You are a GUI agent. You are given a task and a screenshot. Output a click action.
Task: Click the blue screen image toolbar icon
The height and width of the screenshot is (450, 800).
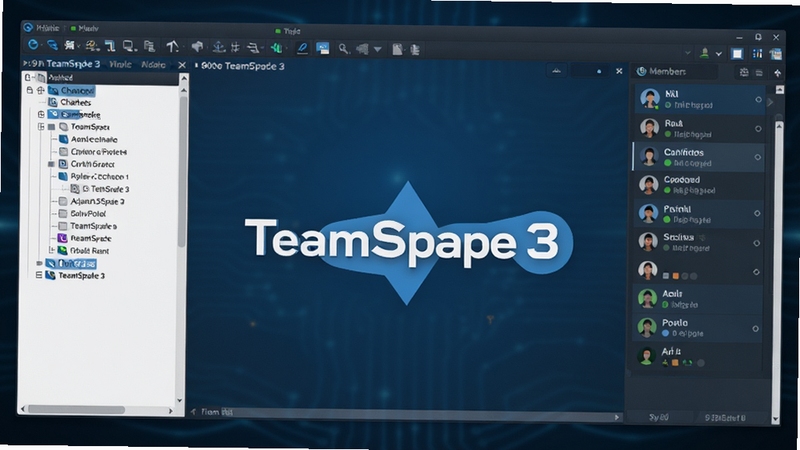[322, 48]
